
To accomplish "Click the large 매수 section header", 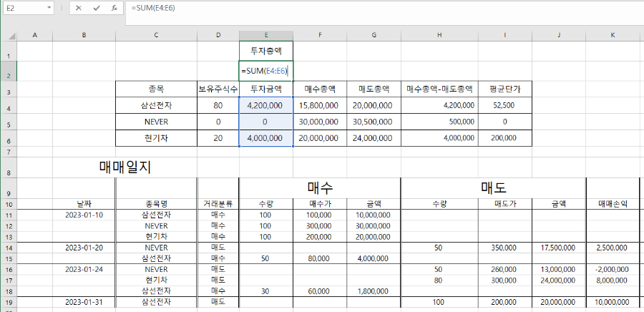I will [320, 187].
